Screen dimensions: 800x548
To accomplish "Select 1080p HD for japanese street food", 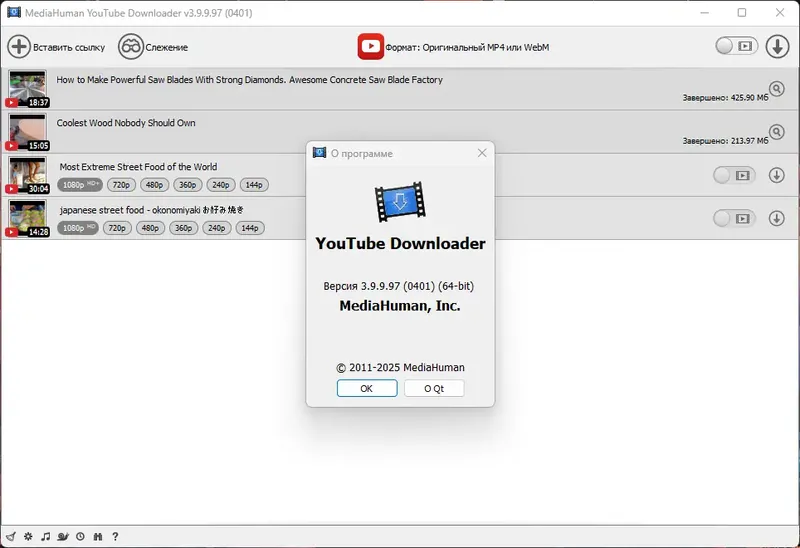I will [x=78, y=228].
